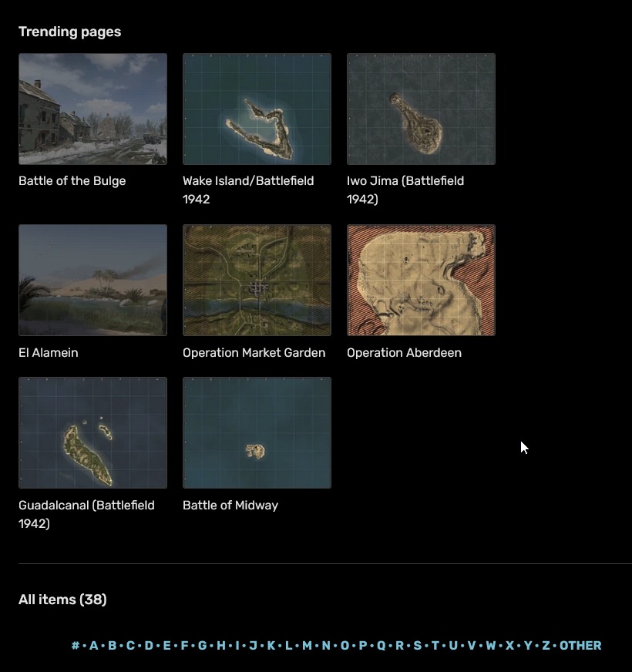The width and height of the screenshot is (632, 672).
Task: Open the Operation Aberdeen map thumbnail
Action: click(x=421, y=280)
